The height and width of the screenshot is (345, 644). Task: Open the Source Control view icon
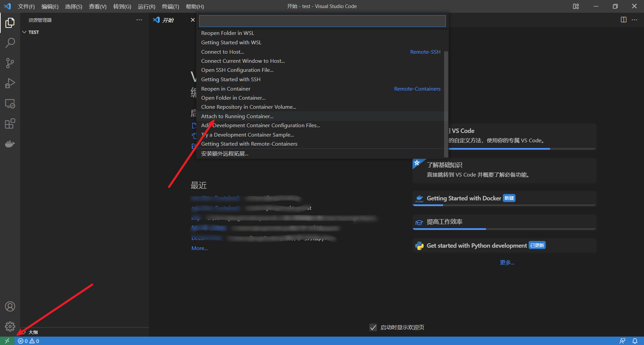[10, 63]
